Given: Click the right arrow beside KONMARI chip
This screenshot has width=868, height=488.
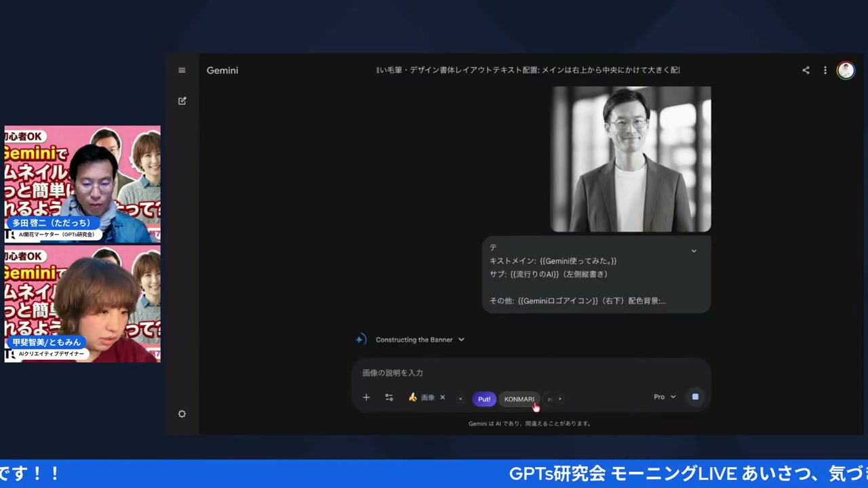Looking at the screenshot, I should point(559,399).
